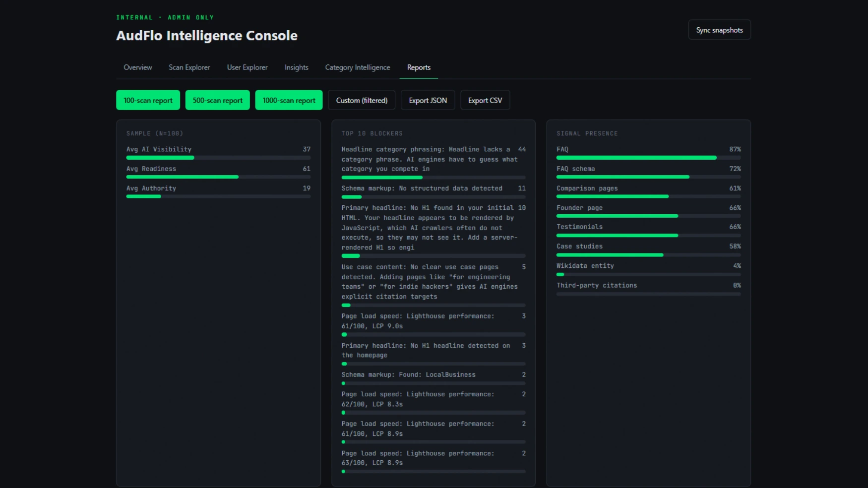This screenshot has width=868, height=488.
Task: Click the Avg Readiness progress bar
Action: click(218, 177)
